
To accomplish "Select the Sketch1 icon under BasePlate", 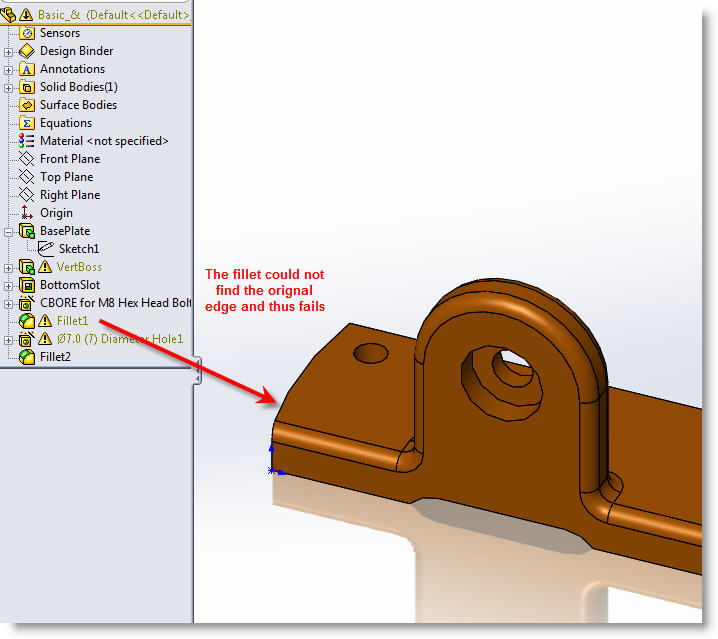I will 46,249.
